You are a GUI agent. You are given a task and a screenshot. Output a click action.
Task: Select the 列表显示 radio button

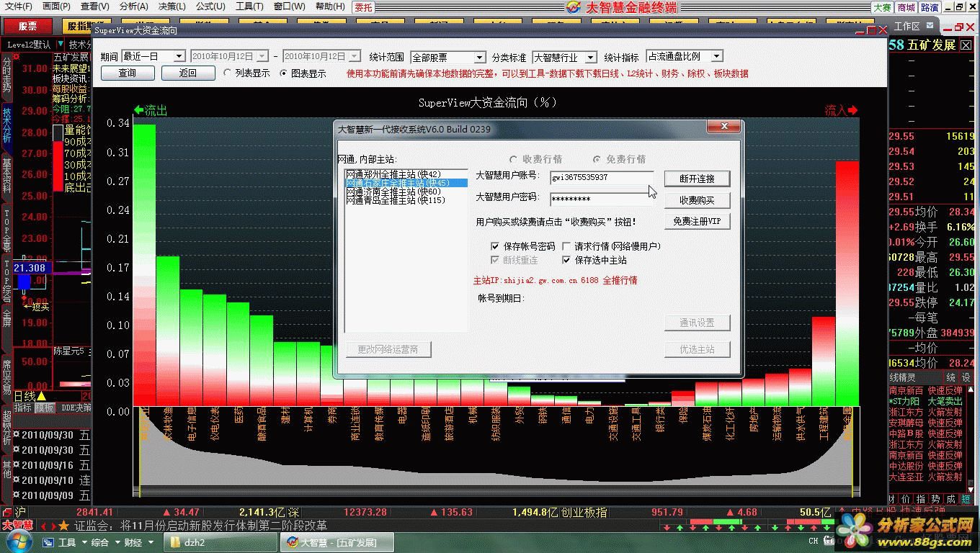[228, 73]
